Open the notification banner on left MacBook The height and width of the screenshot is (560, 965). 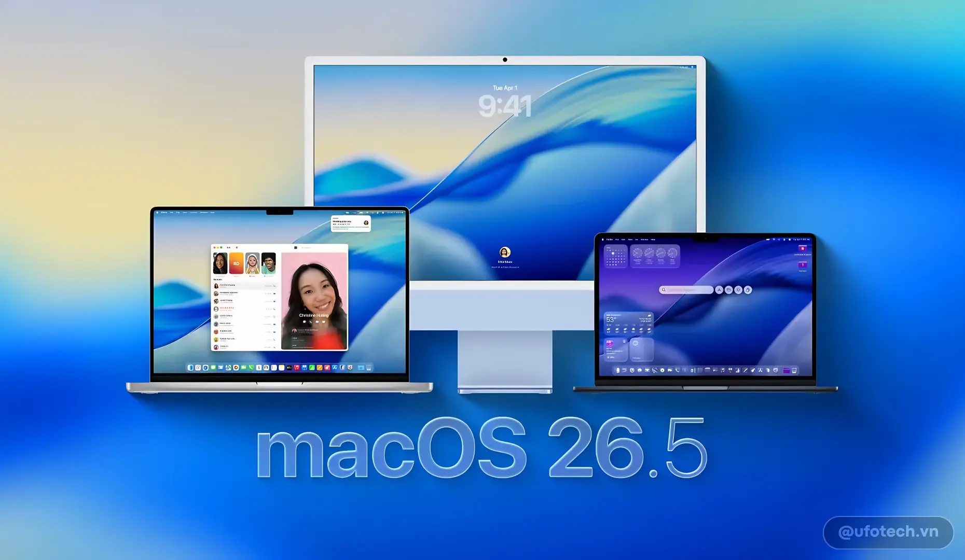click(x=351, y=223)
